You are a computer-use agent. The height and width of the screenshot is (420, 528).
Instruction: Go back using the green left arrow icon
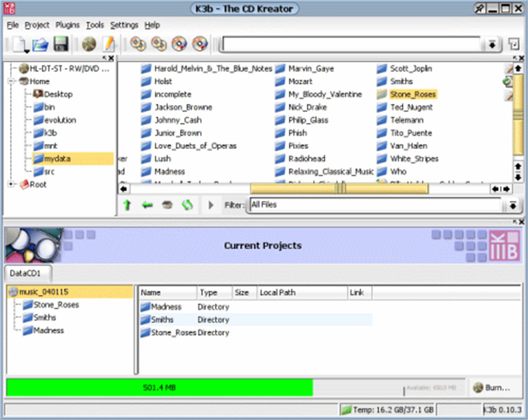[x=147, y=204]
